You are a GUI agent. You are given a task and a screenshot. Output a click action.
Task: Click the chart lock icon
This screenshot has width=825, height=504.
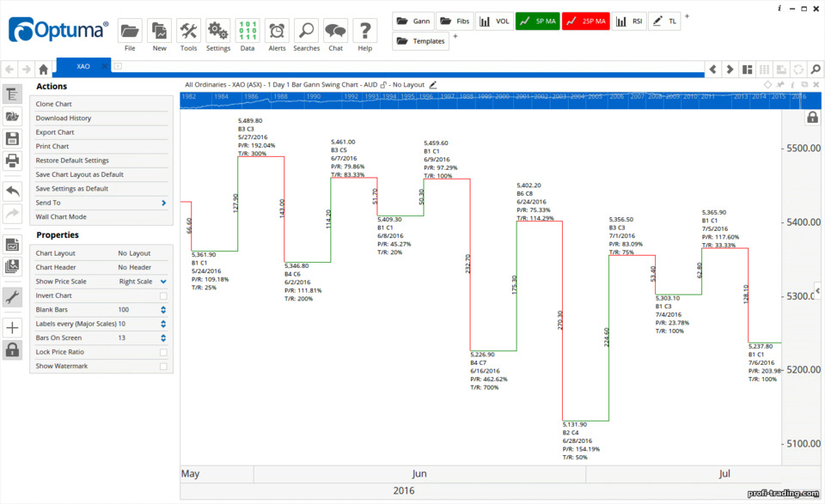pyautogui.click(x=812, y=117)
